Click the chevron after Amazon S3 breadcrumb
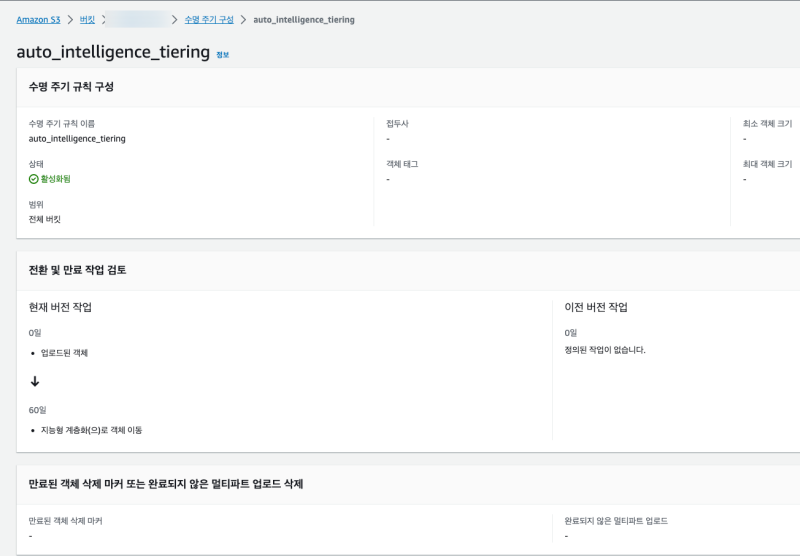800x556 pixels. tap(69, 19)
